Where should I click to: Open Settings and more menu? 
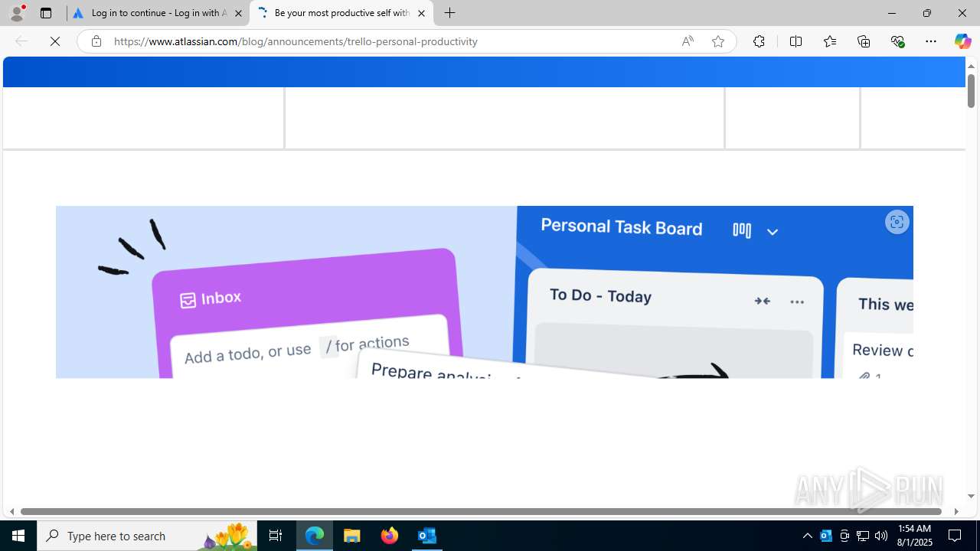(931, 41)
